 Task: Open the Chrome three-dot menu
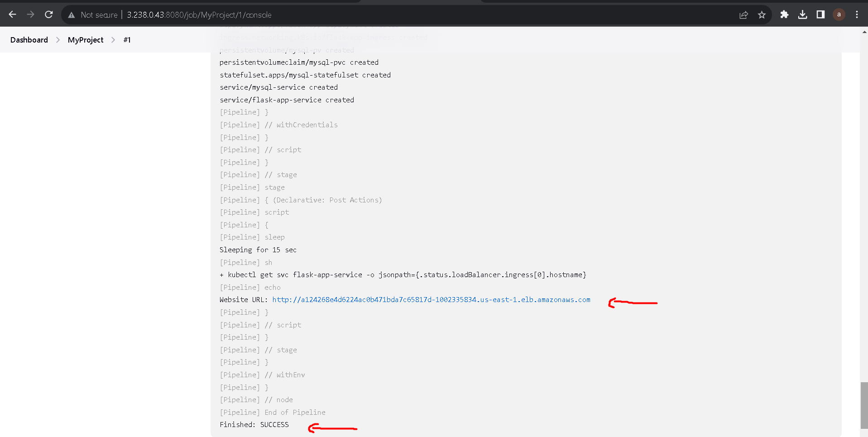coord(856,14)
